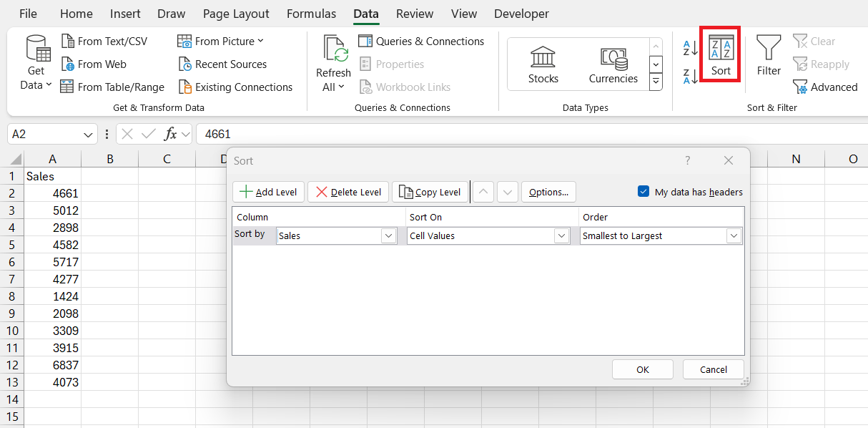
Task: Open Queries & Connections pane
Action: [x=421, y=42]
